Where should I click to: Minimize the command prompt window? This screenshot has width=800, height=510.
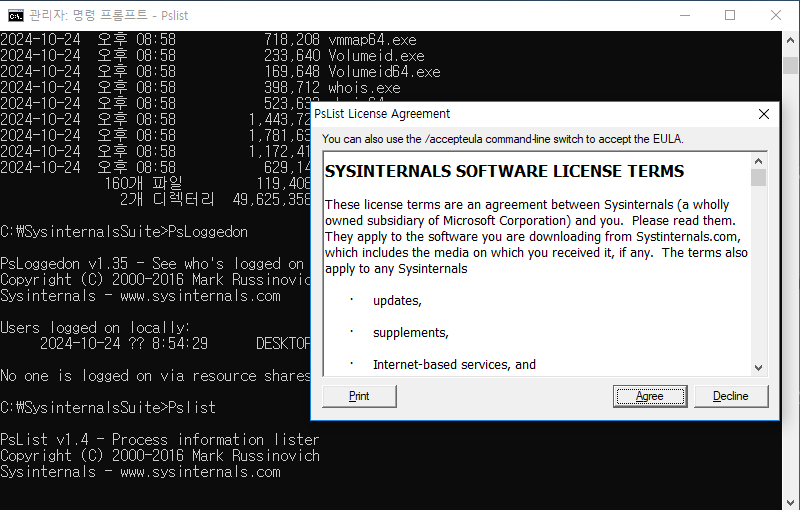(x=685, y=15)
